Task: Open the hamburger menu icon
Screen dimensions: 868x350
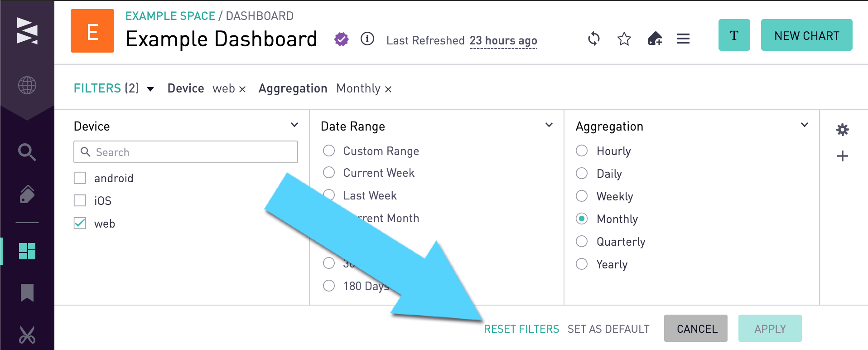Action: coord(683,39)
